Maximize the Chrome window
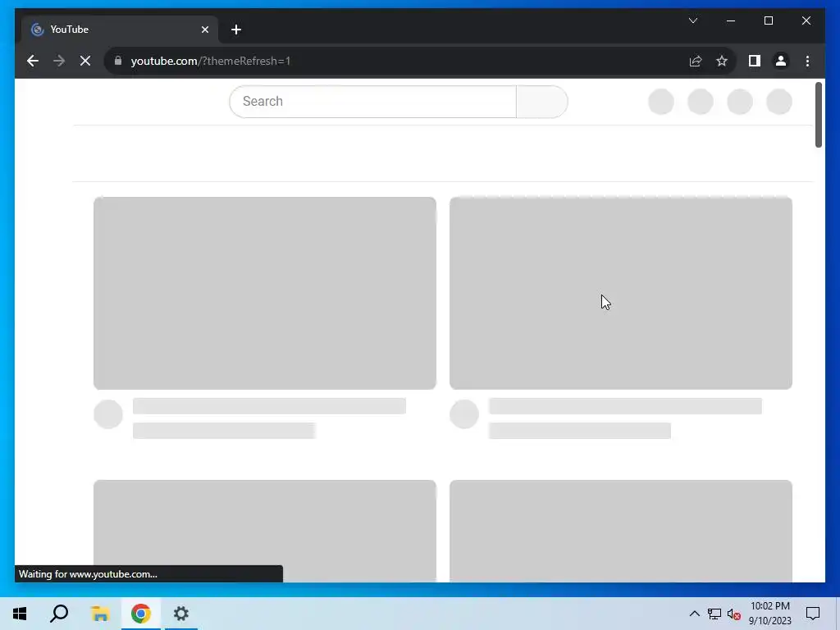This screenshot has height=630, width=840. [x=768, y=21]
